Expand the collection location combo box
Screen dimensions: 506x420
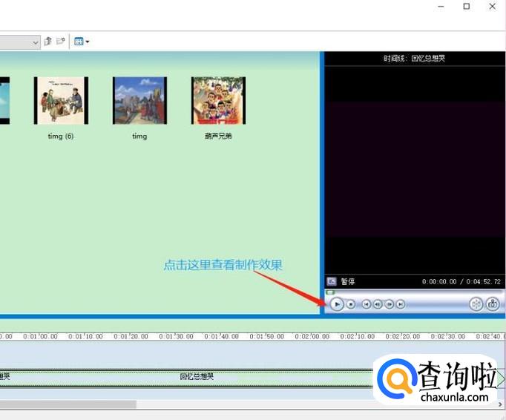(35, 42)
